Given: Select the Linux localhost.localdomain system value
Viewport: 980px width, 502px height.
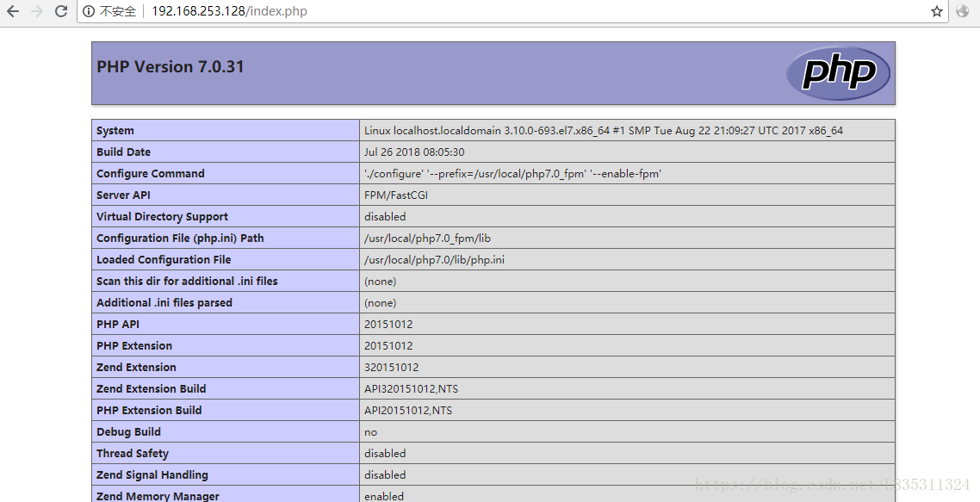Looking at the screenshot, I should [x=603, y=131].
